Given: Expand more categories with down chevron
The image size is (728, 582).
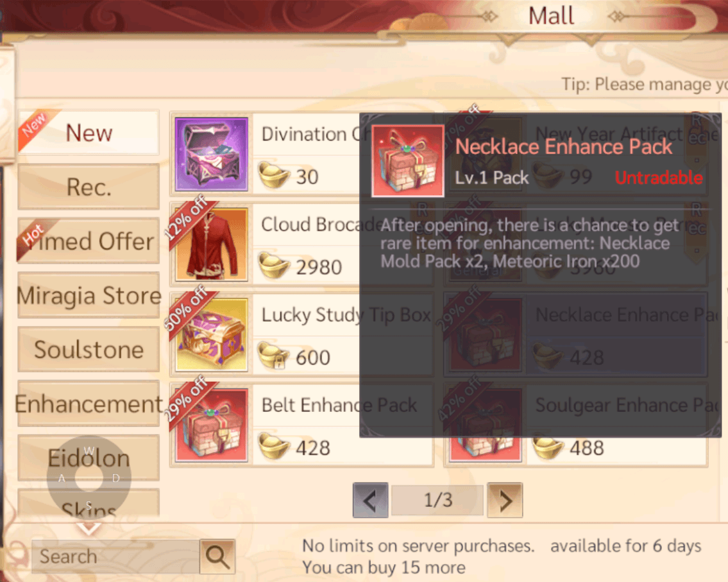Looking at the screenshot, I should tap(89, 528).
